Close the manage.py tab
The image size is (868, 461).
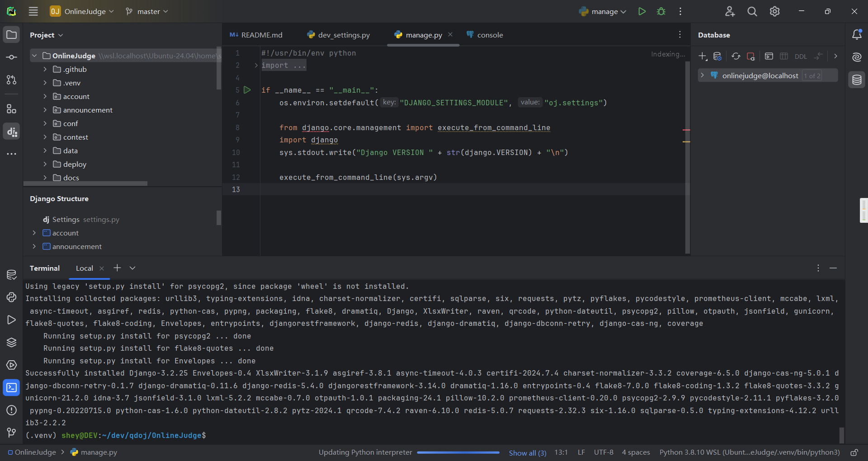[450, 34]
